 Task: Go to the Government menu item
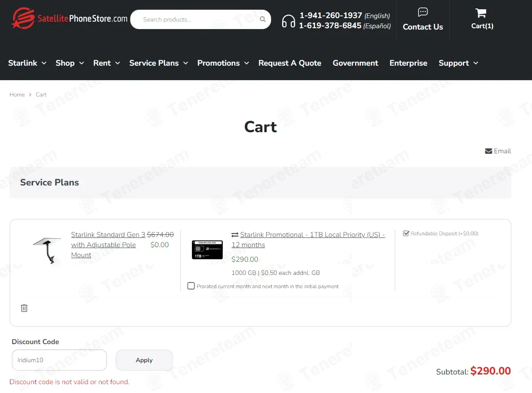pyautogui.click(x=355, y=63)
